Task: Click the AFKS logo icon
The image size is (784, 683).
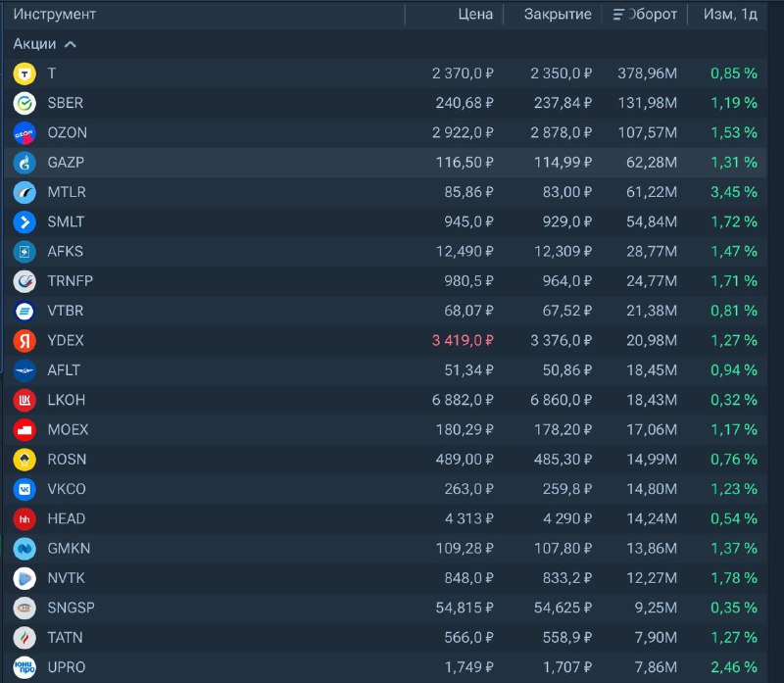Action: tap(24, 252)
